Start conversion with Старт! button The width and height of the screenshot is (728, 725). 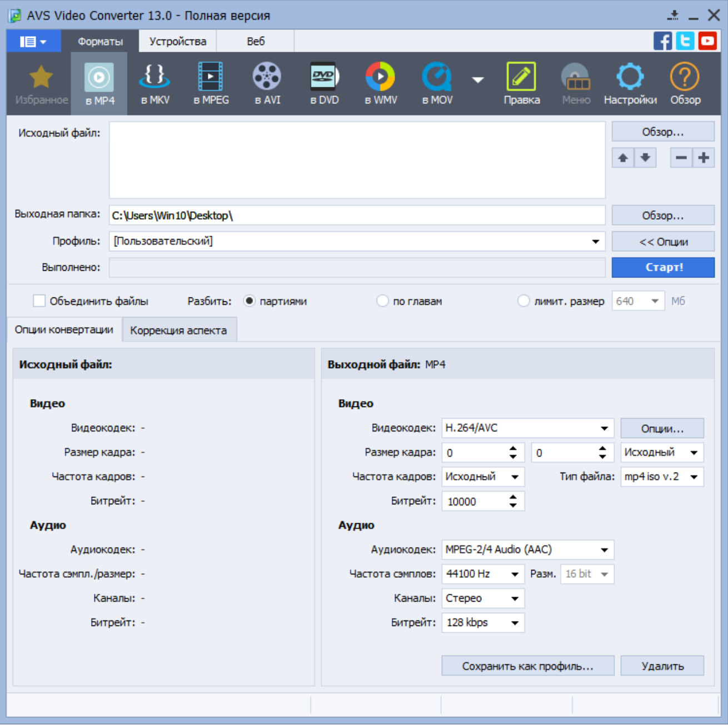[663, 267]
